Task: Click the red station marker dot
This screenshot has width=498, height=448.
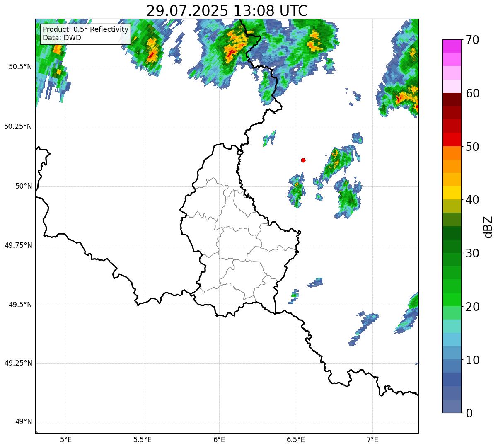Action: [303, 160]
